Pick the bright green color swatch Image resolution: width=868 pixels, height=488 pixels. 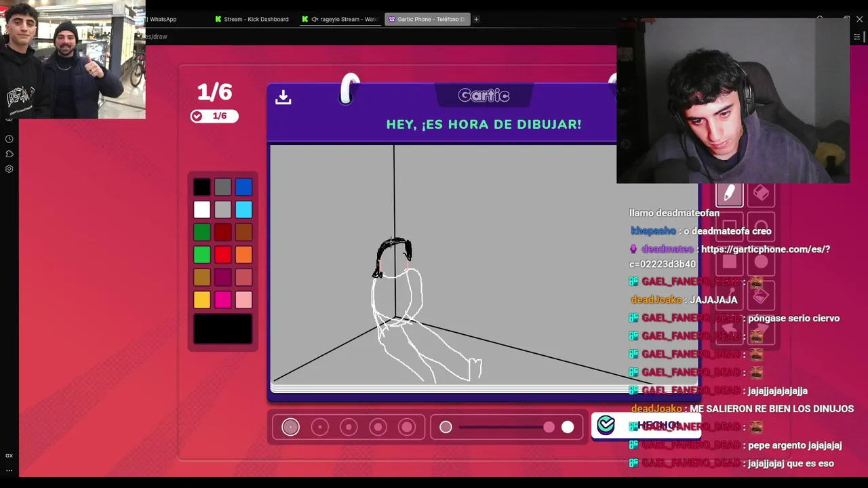tap(202, 255)
